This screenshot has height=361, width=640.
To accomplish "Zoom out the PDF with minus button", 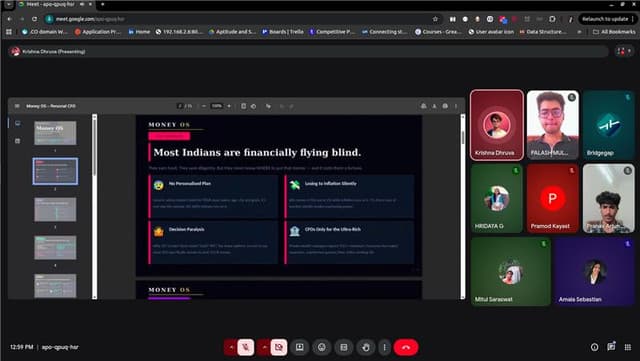I will point(204,106).
